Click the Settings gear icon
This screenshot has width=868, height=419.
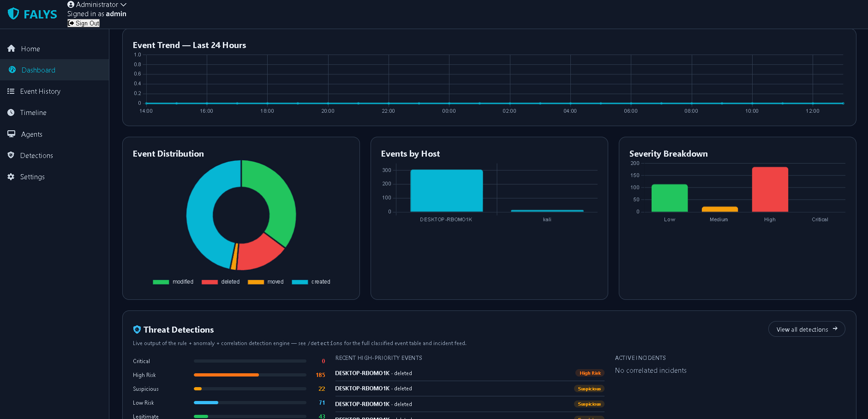tap(11, 176)
